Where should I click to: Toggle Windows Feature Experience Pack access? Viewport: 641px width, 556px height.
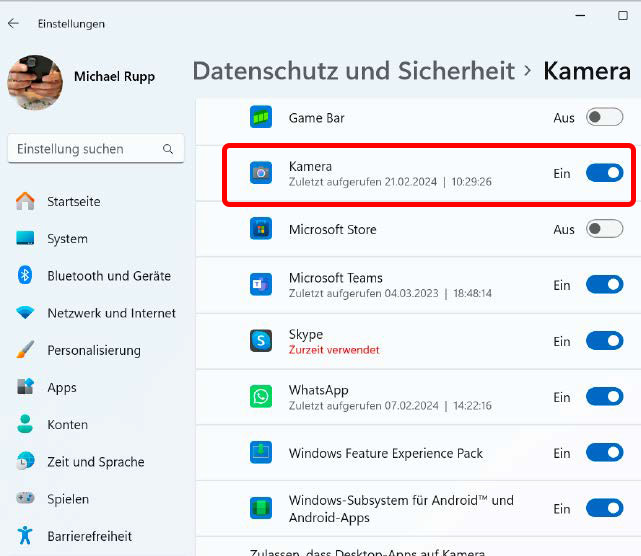click(x=605, y=453)
